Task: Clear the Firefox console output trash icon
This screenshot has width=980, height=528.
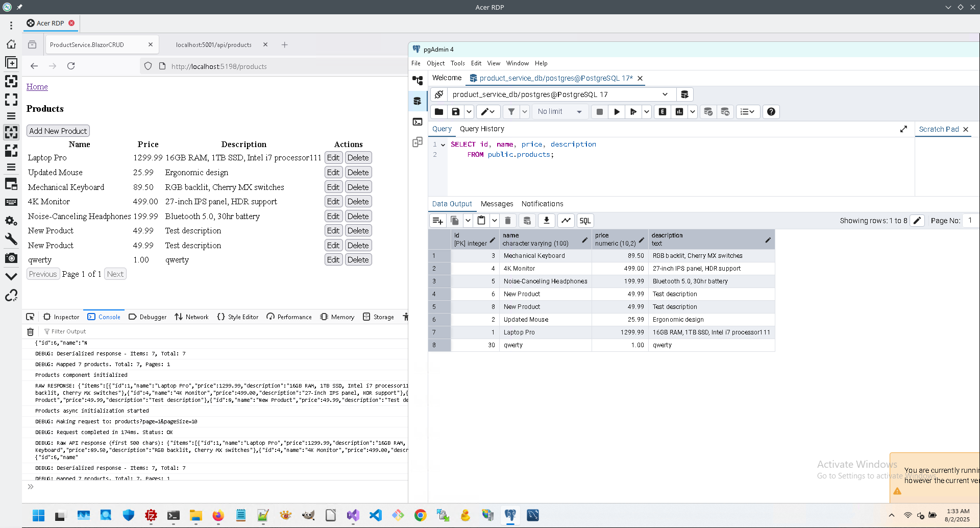Action: click(x=30, y=331)
